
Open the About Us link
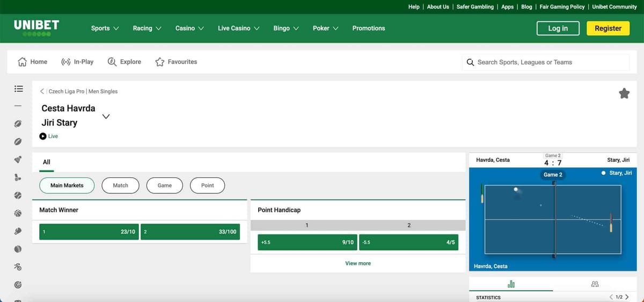pyautogui.click(x=438, y=7)
